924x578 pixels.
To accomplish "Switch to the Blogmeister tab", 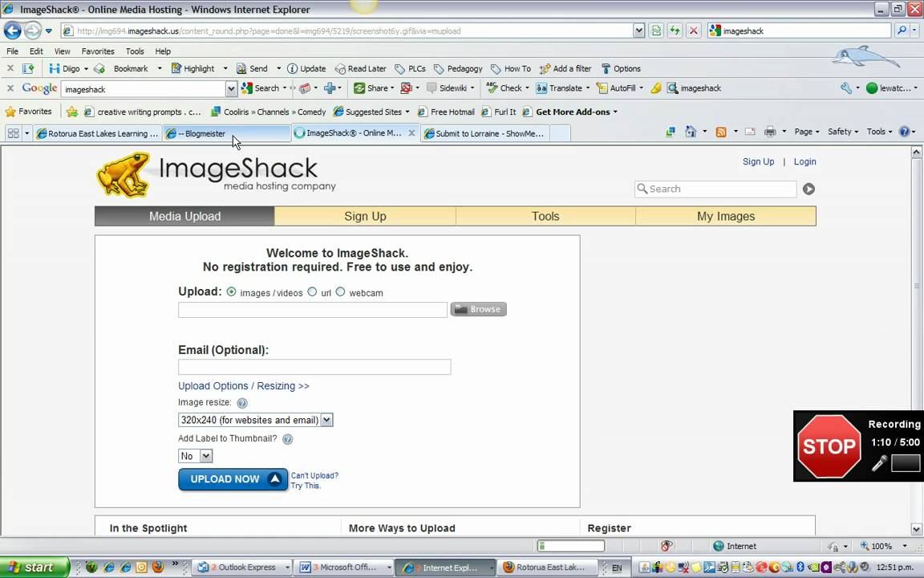I will 227,134.
